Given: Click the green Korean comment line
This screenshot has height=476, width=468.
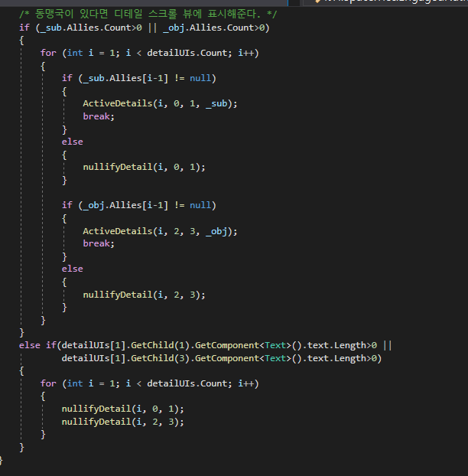Looking at the screenshot, I should pyautogui.click(x=148, y=14).
